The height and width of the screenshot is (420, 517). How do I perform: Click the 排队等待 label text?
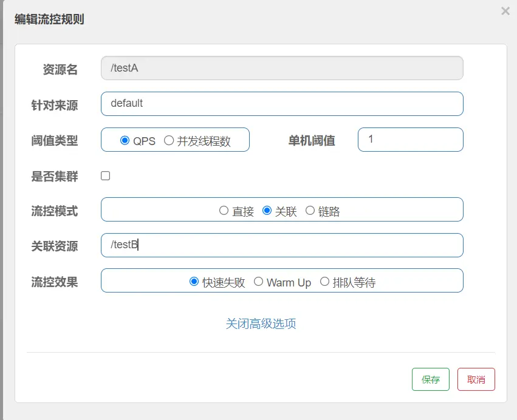click(x=354, y=282)
